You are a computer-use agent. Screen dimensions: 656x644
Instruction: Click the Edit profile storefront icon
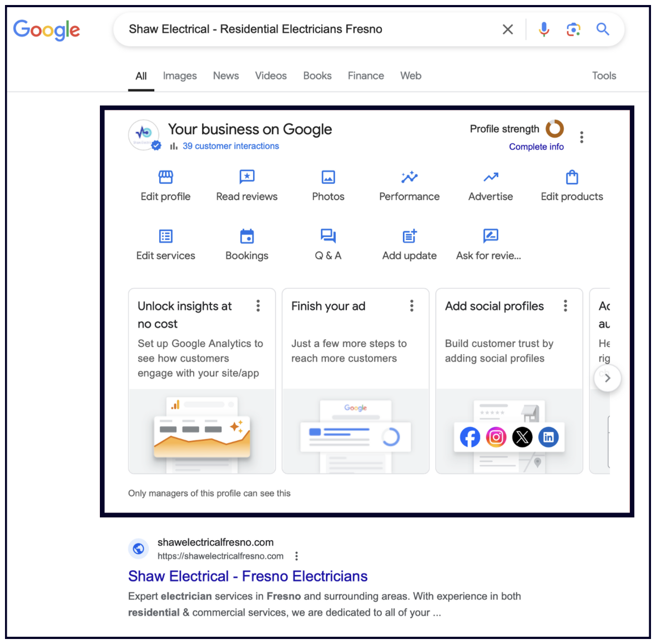click(165, 177)
